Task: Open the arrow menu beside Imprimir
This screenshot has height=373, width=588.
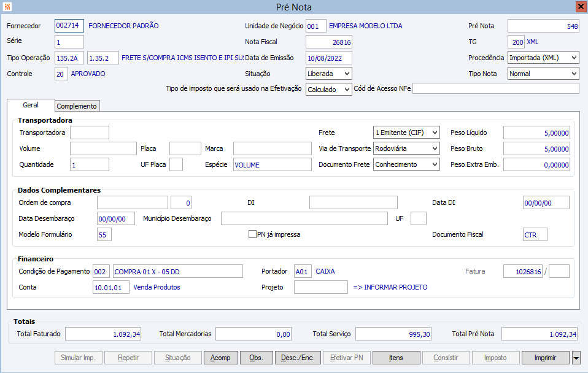Action: pyautogui.click(x=576, y=358)
